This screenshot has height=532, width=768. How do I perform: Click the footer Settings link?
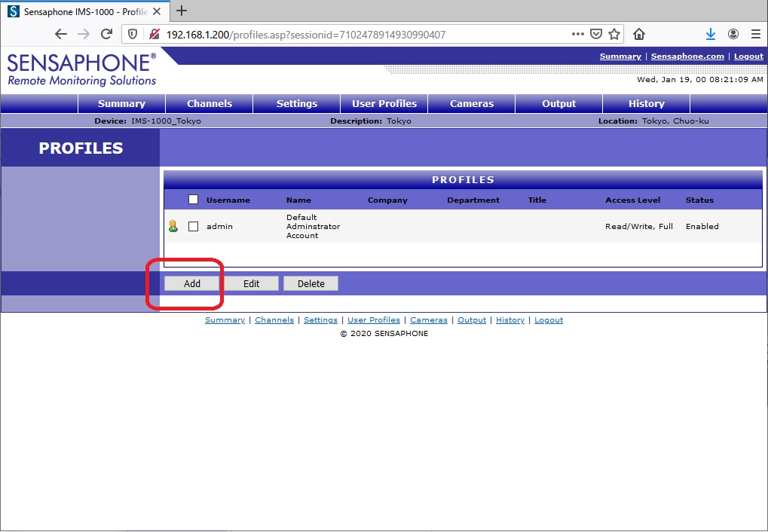pyautogui.click(x=320, y=320)
